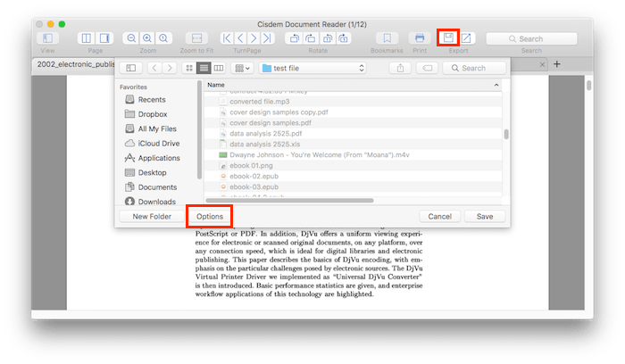This screenshot has width=625, height=364.
Task: Switch dialog to list view
Action: point(204,68)
